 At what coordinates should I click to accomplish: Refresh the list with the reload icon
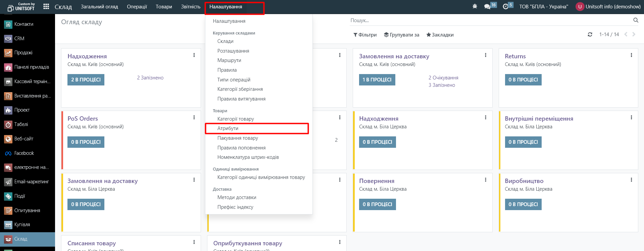tap(590, 35)
